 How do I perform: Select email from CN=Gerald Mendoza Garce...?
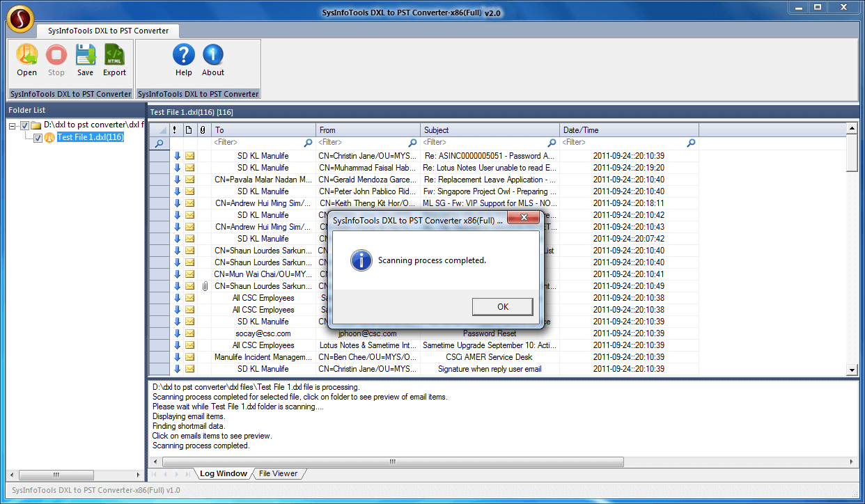(x=368, y=180)
